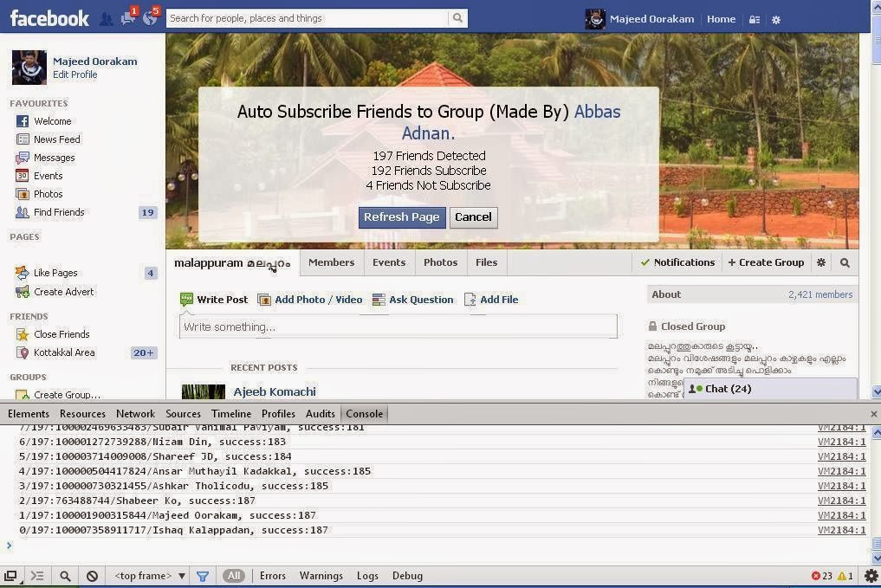Click the Facebook logo
Screen dimensions: 881x588
(49, 18)
